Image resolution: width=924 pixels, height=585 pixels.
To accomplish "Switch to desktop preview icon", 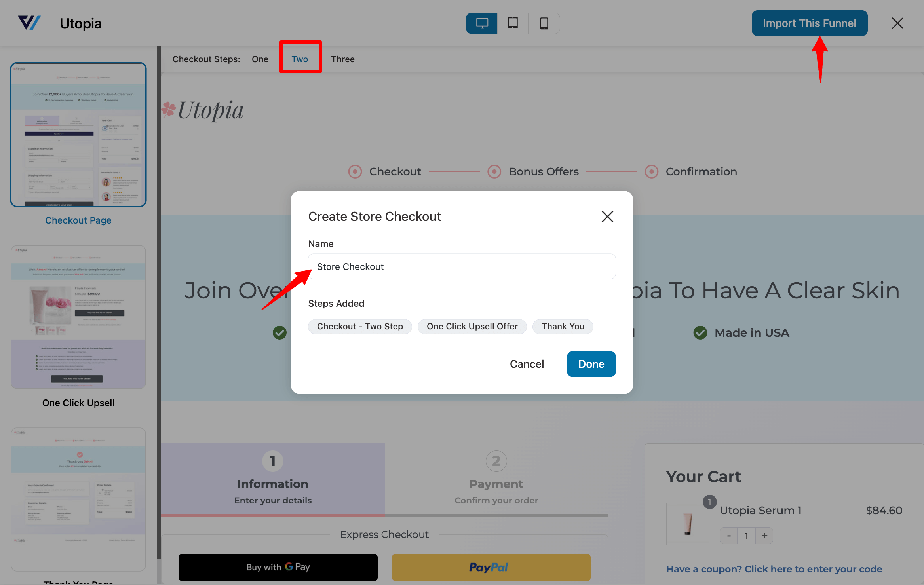I will (481, 23).
